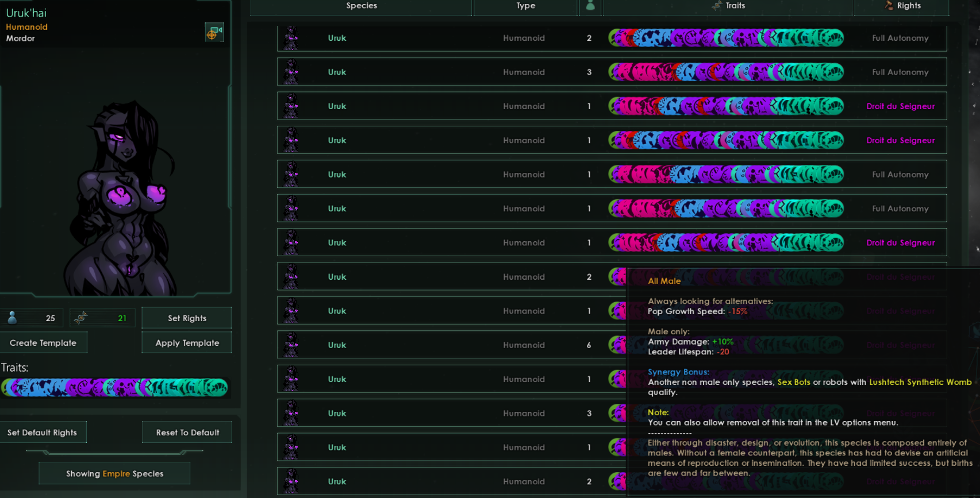Click Set Default Rights button
The width and height of the screenshot is (980, 498).
click(x=43, y=433)
